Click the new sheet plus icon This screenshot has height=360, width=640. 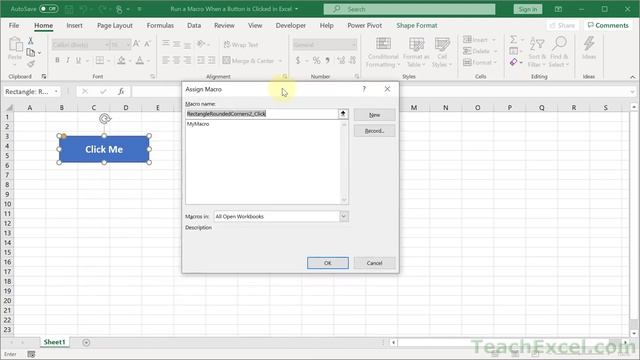tap(86, 342)
